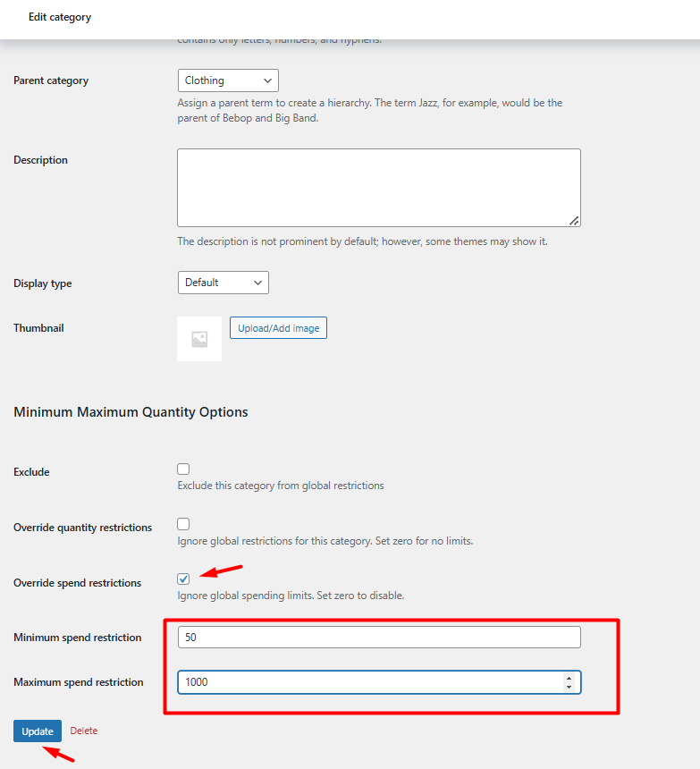Image resolution: width=700 pixels, height=769 pixels.
Task: Enable the Exclude checkbox
Action: click(x=183, y=469)
